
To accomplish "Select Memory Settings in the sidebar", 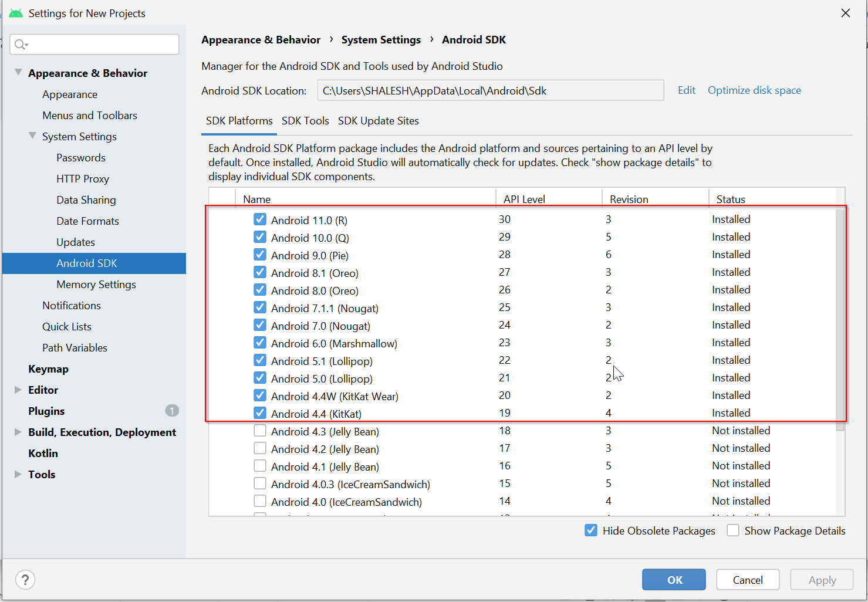I will [96, 284].
